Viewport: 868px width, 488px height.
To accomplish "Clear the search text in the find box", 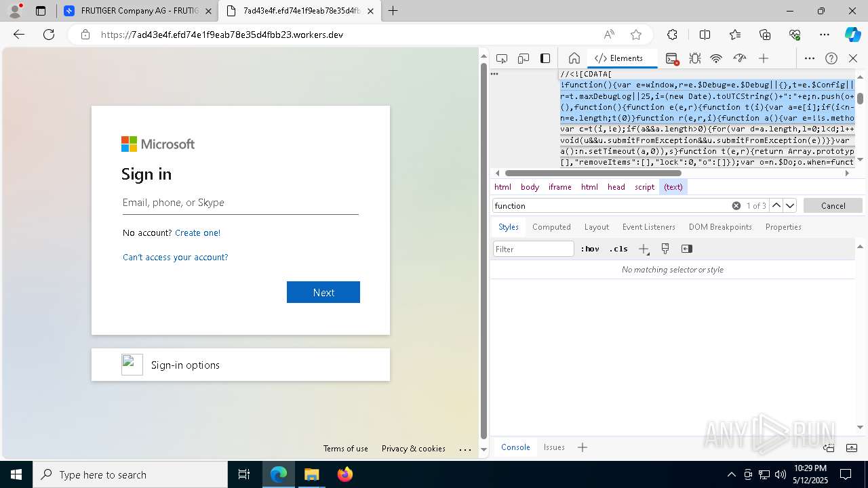I will pos(736,205).
